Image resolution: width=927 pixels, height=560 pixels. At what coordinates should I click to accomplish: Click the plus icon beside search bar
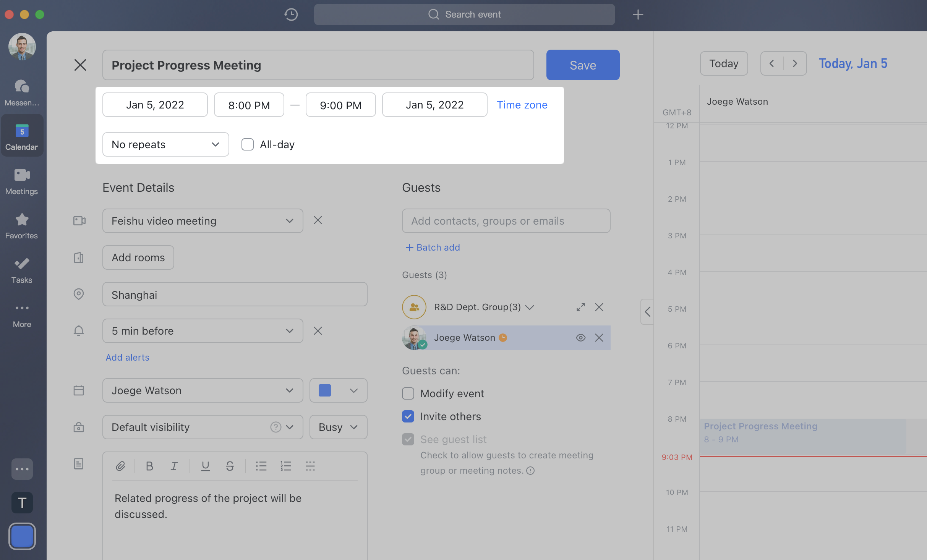pyautogui.click(x=638, y=15)
